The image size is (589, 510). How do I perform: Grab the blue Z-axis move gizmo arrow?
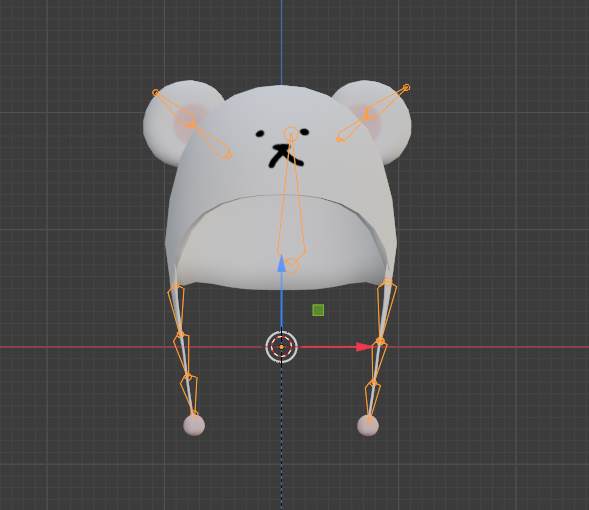(281, 263)
